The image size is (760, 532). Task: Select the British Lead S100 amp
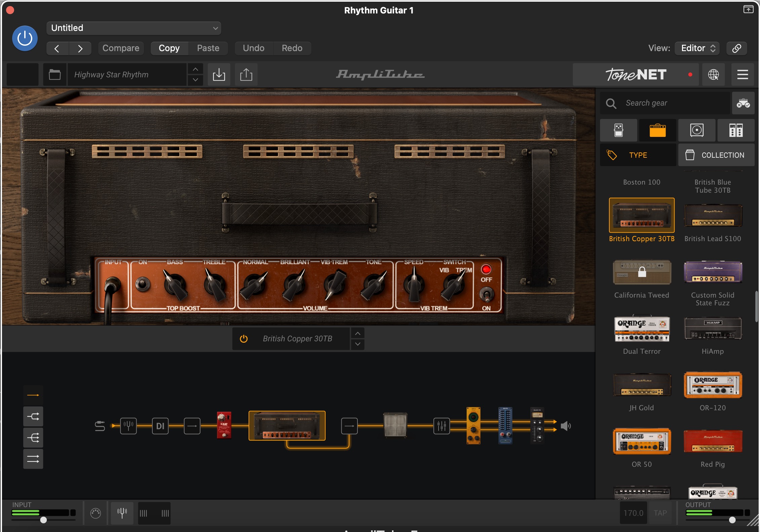(x=713, y=216)
